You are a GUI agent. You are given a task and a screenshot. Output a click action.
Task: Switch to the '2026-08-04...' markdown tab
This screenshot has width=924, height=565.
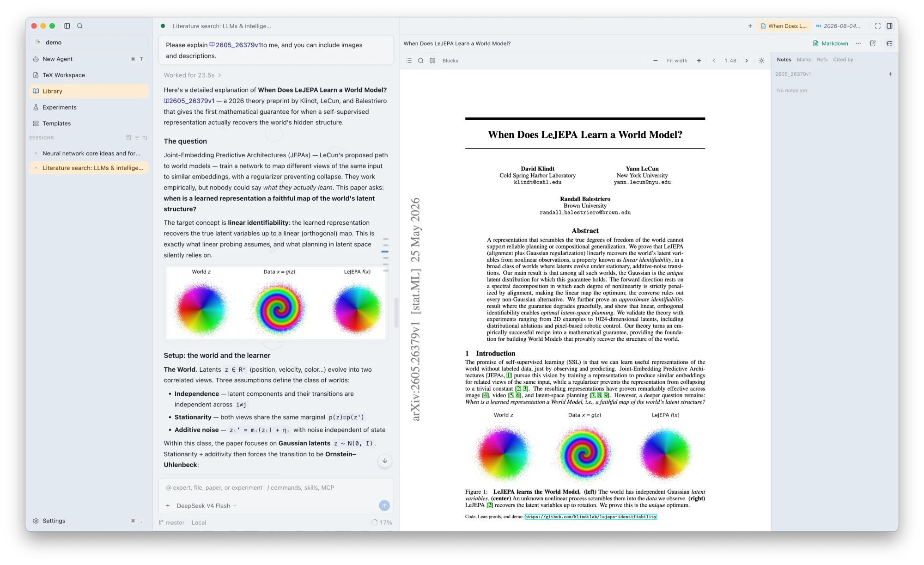[838, 26]
